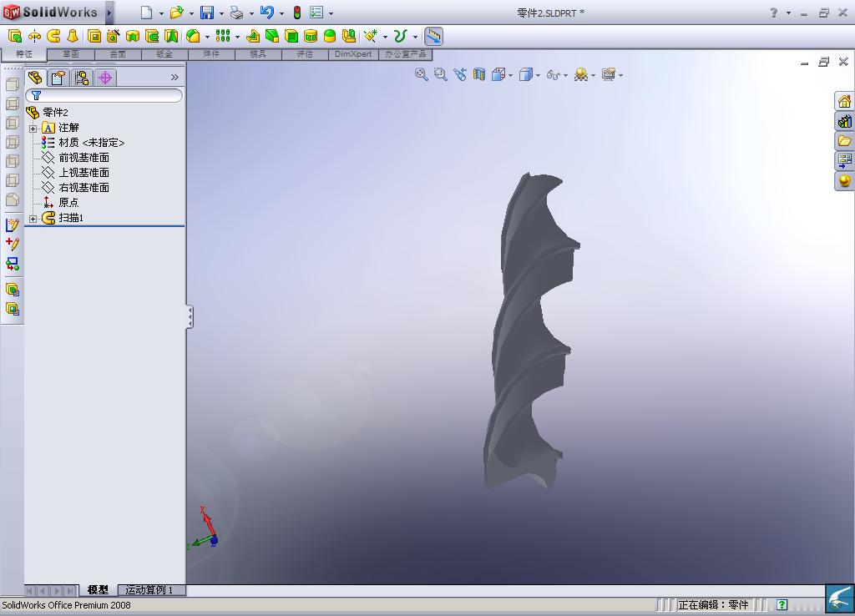The height and width of the screenshot is (616, 855).
Task: Select the Draft feature tool
Action: (272, 37)
